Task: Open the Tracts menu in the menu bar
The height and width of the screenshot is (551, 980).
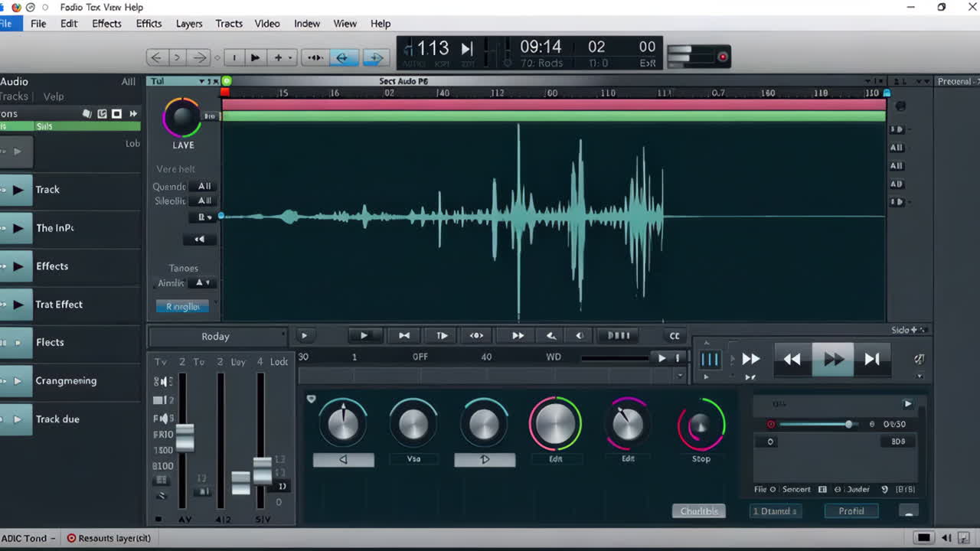Action: [228, 24]
